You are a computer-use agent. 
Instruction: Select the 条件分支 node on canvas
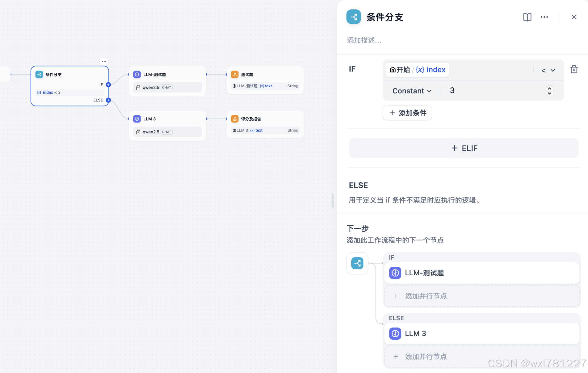[70, 86]
